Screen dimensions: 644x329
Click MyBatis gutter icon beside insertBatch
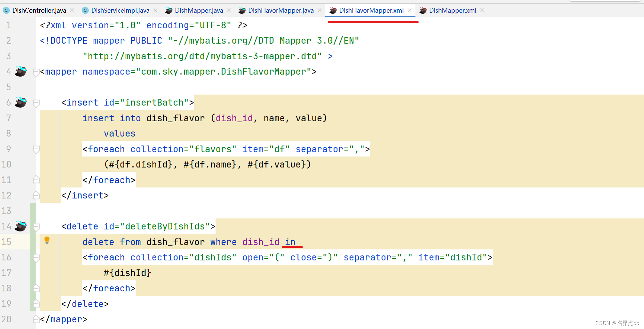pyautogui.click(x=21, y=102)
